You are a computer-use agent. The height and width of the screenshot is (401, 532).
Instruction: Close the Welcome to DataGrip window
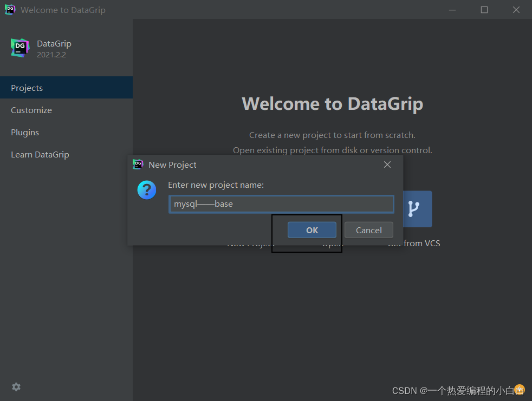[516, 10]
